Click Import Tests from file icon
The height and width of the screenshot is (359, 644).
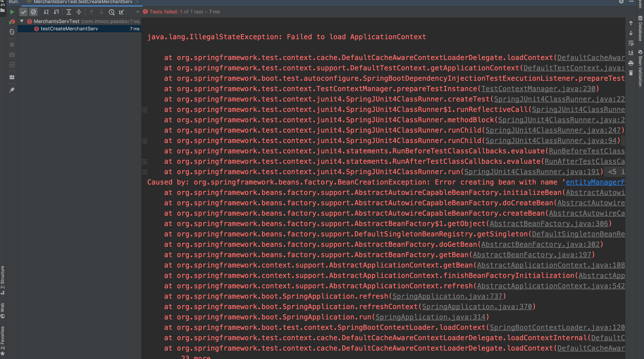click(121, 12)
